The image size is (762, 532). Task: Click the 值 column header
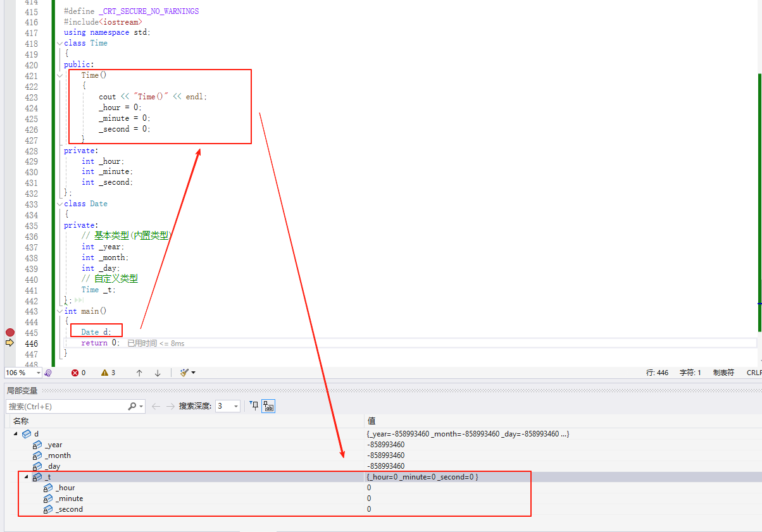pos(372,421)
